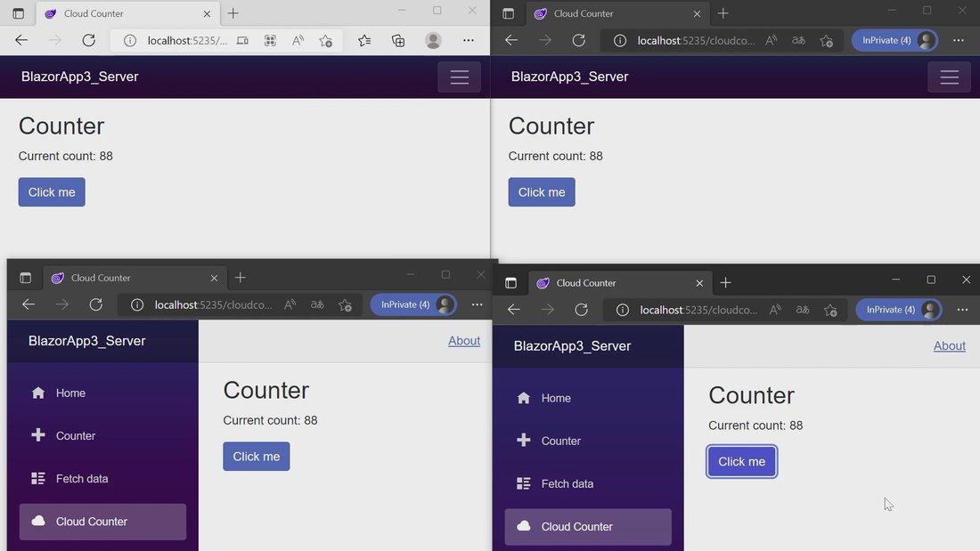Open settings ellipsis menu in top-left window
The height and width of the screenshot is (551, 980).
click(468, 41)
